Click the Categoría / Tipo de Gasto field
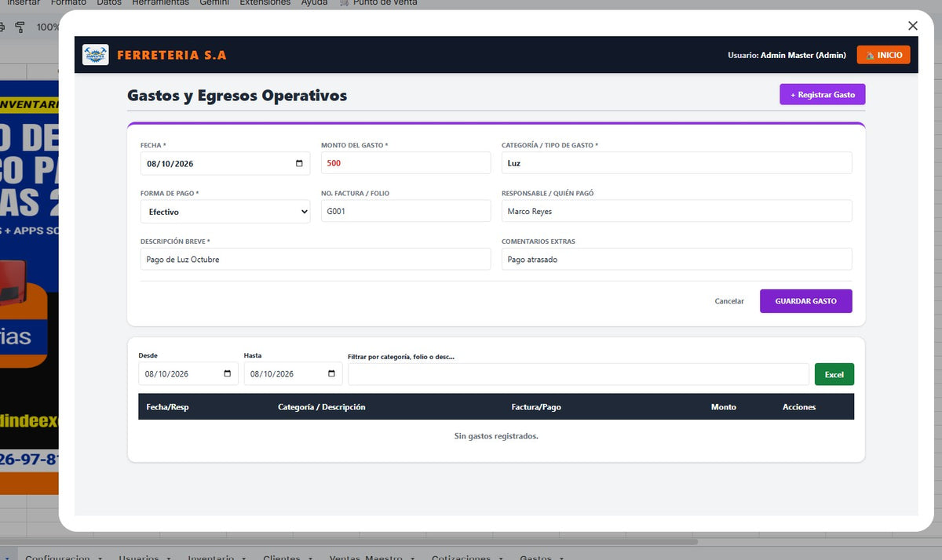The width and height of the screenshot is (942, 560). (677, 163)
